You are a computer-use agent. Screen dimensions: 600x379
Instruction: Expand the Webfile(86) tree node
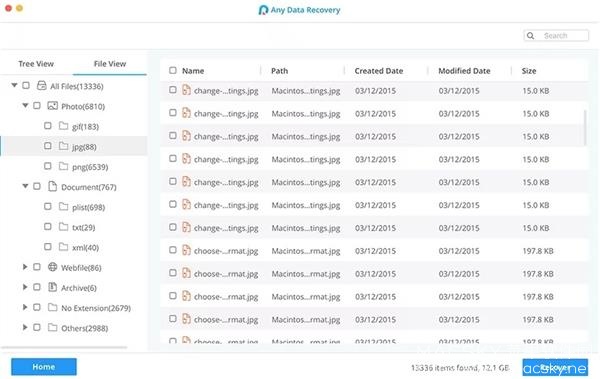(25, 267)
